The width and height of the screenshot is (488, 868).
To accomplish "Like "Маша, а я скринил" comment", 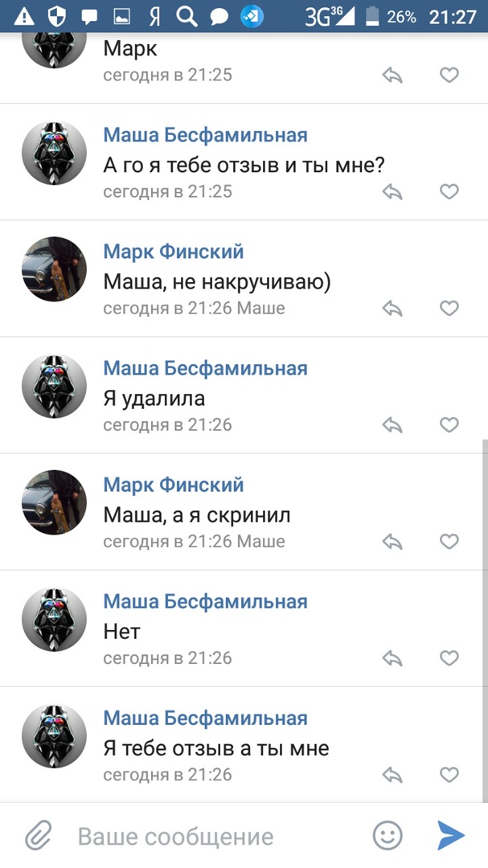I will click(x=449, y=542).
